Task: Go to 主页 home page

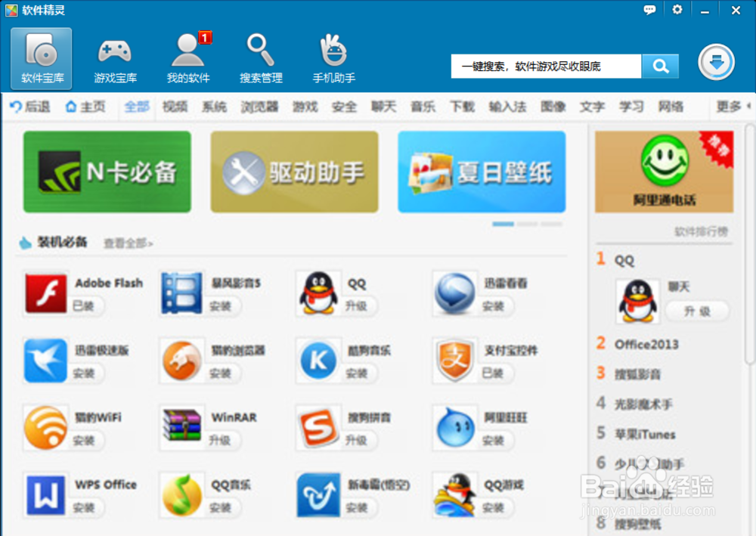Action: coord(85,107)
